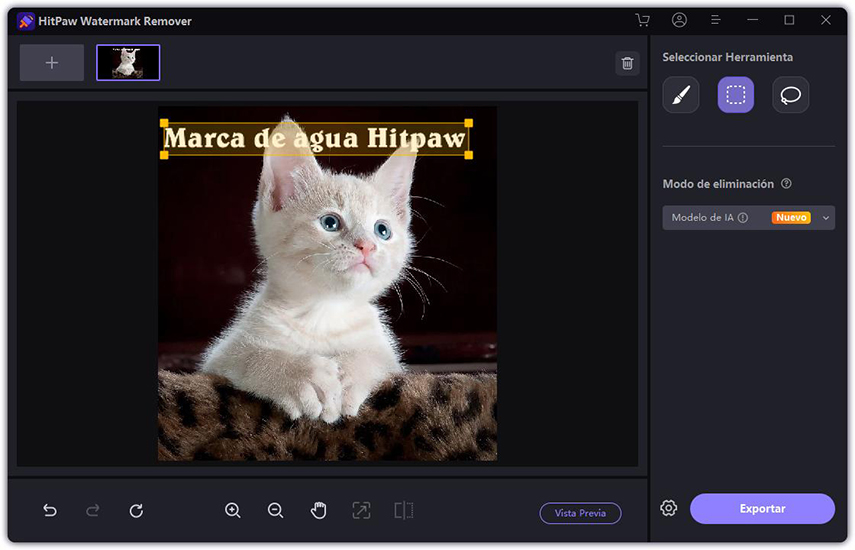The image size is (855, 550).
Task: Click the HitPaw app logo
Action: 26,21
